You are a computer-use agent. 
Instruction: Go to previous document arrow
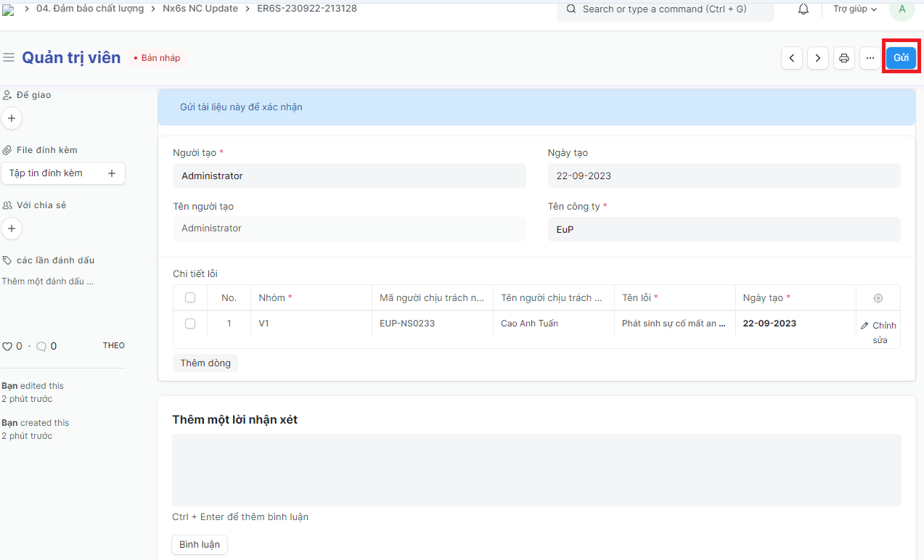click(792, 58)
